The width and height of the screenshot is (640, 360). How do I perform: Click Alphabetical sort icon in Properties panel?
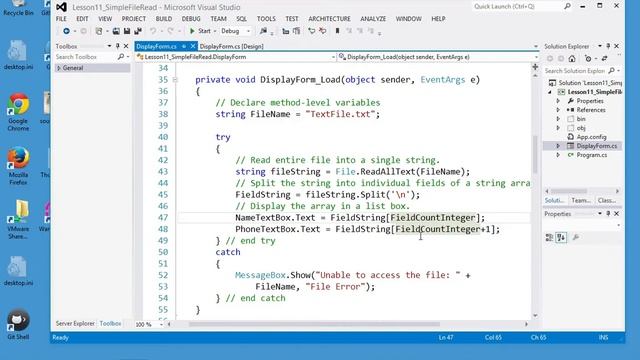(562, 238)
